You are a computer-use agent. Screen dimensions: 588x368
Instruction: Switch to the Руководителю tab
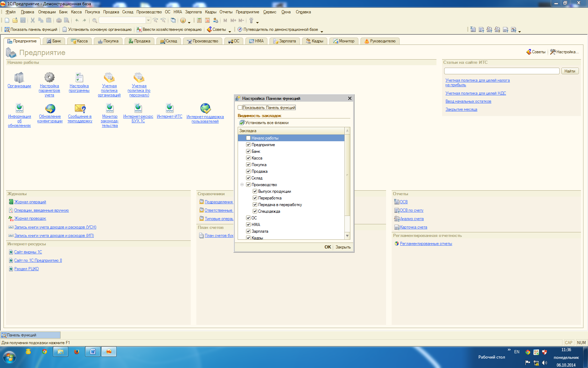click(x=380, y=41)
